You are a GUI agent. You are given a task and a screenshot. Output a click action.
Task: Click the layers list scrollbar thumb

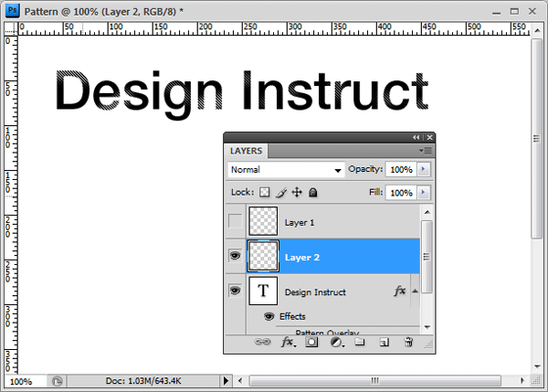[427, 257]
